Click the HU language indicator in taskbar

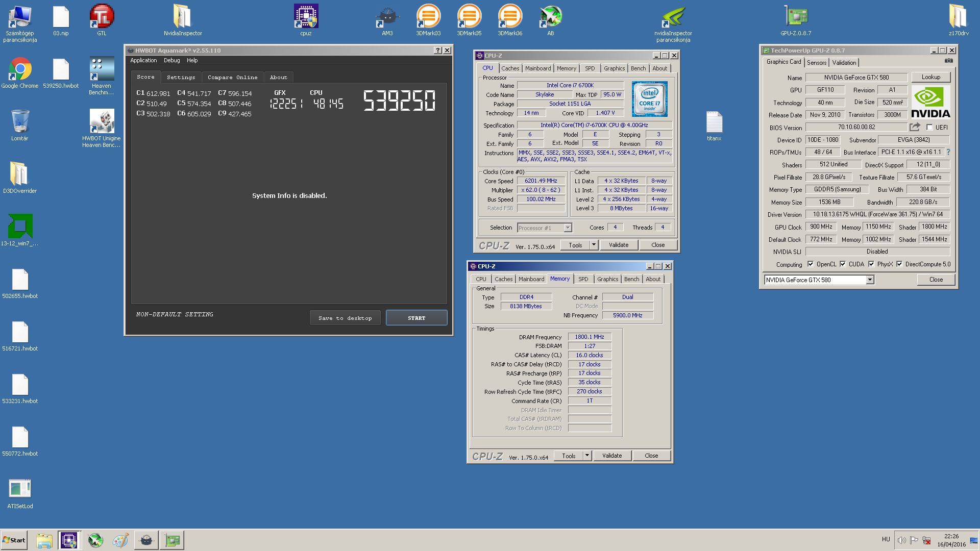(x=886, y=539)
